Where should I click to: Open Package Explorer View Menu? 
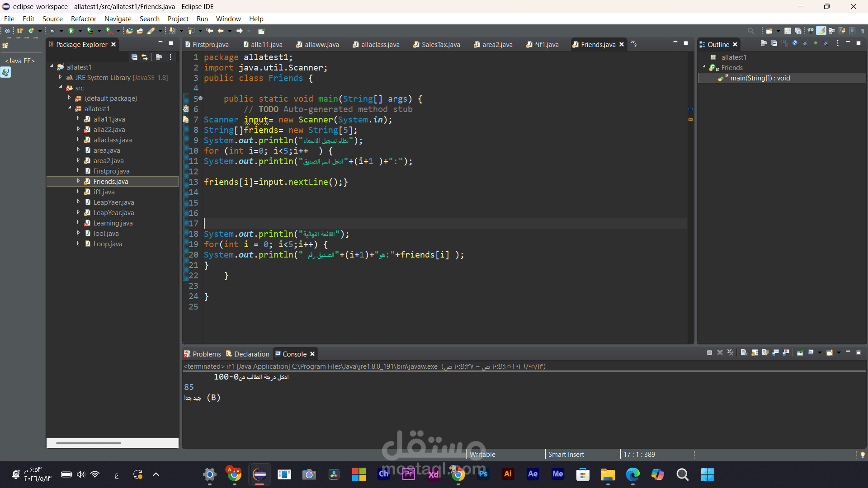click(170, 57)
